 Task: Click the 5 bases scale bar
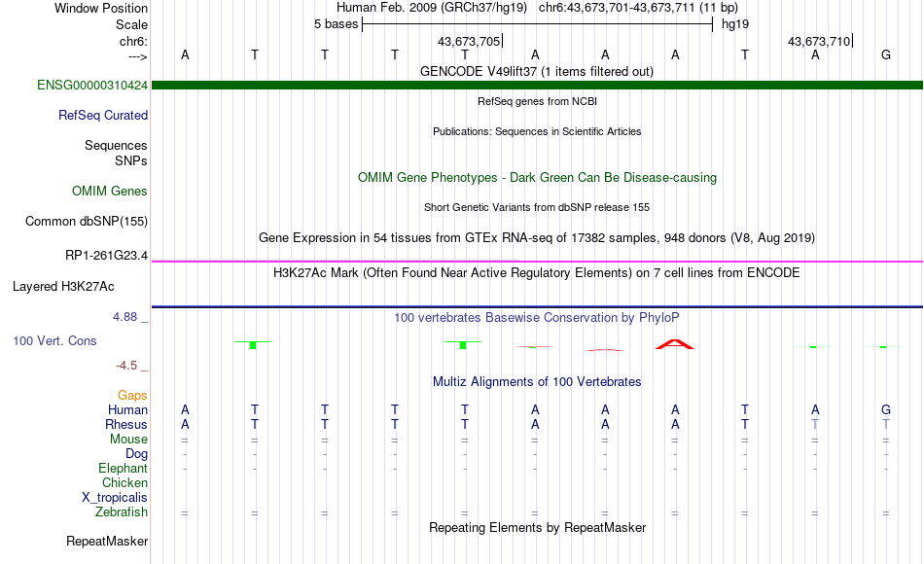click(538, 24)
